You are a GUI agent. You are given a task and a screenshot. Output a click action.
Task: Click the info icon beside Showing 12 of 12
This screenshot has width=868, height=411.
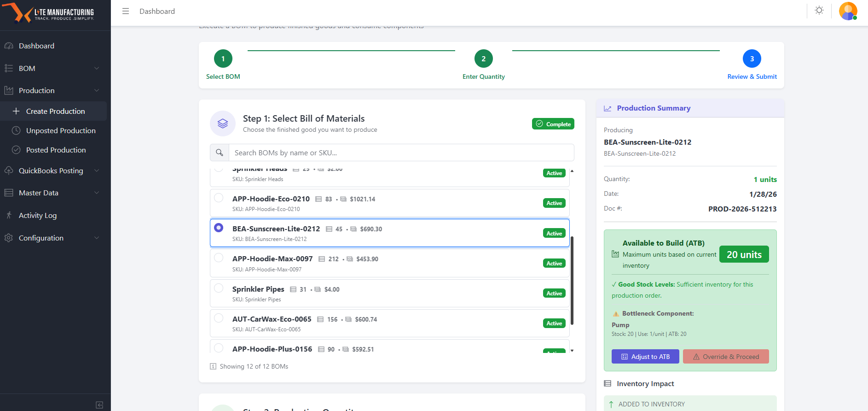tap(213, 366)
